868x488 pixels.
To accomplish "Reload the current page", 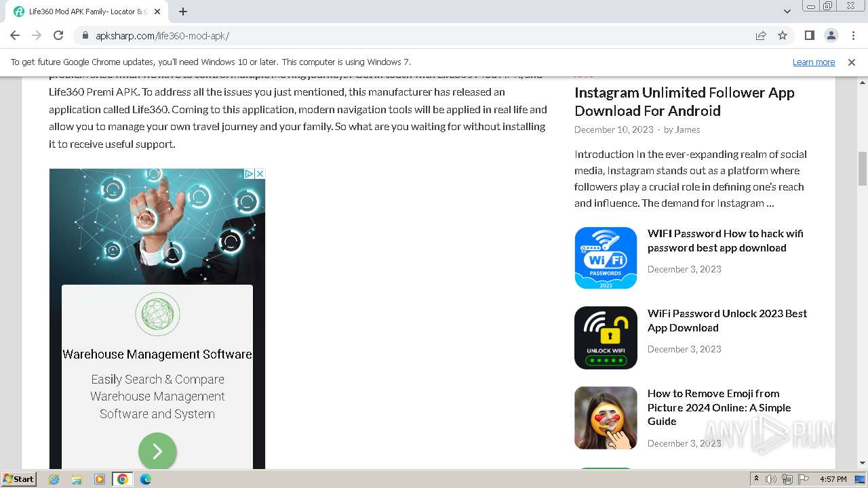I will 58,35.
